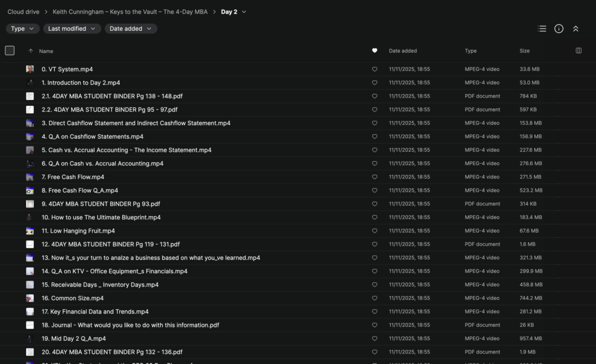596x364 pixels.
Task: Open the column settings icon
Action: click(579, 51)
